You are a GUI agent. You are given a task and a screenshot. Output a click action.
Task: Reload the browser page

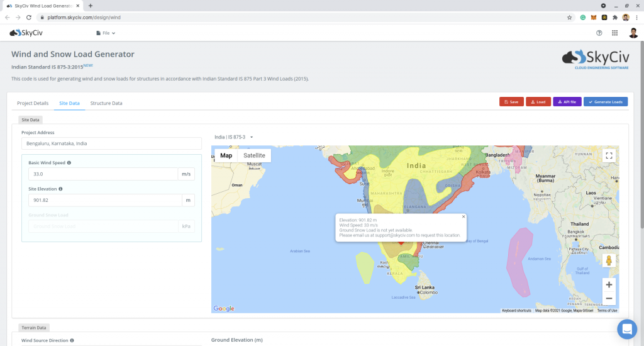(x=29, y=17)
